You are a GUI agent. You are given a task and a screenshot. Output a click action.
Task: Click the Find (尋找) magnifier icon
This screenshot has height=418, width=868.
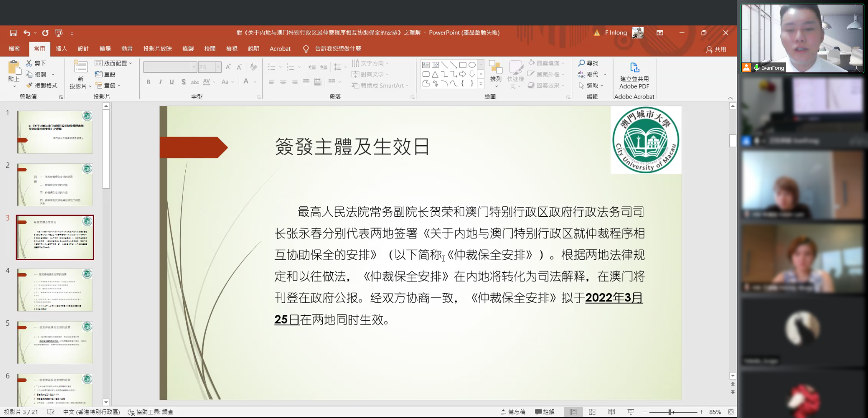(x=581, y=63)
